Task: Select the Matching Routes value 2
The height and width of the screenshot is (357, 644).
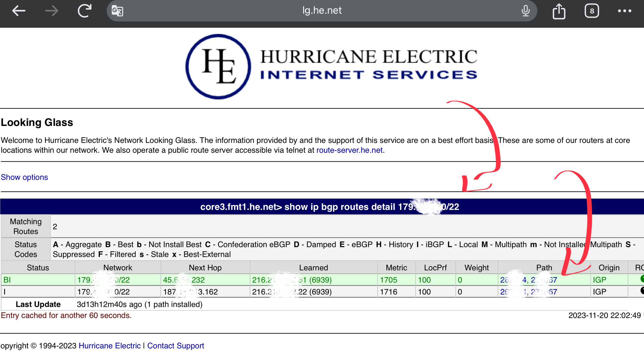Action: (55, 227)
